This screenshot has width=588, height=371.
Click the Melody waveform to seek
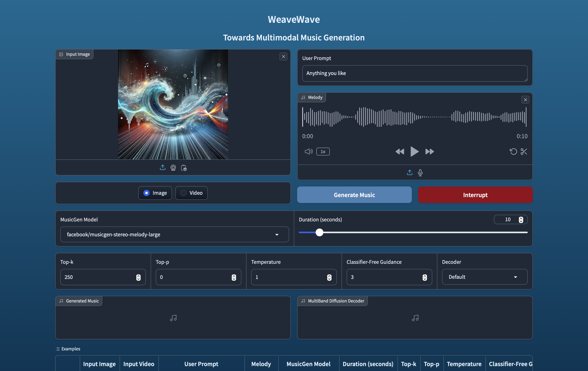tap(414, 117)
